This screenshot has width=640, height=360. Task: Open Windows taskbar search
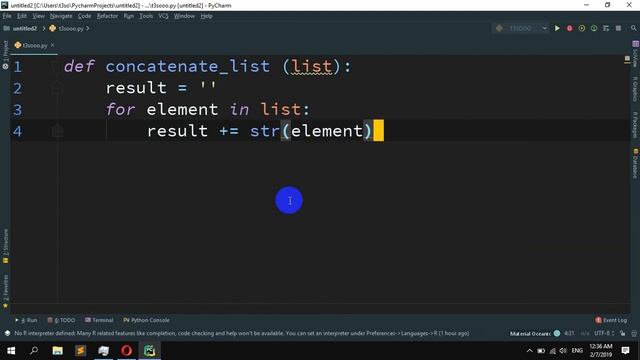point(34,351)
